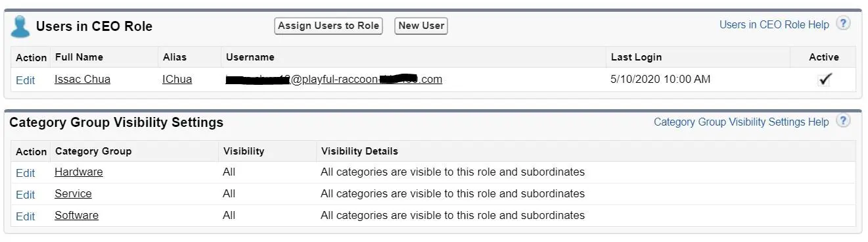Click the Active checkmark for Issac Chua
The width and height of the screenshot is (868, 242).
click(x=825, y=80)
